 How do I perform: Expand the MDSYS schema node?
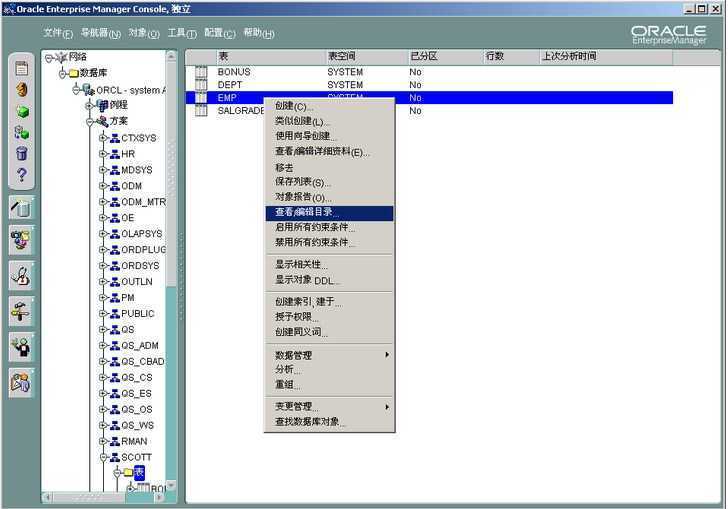[x=104, y=170]
